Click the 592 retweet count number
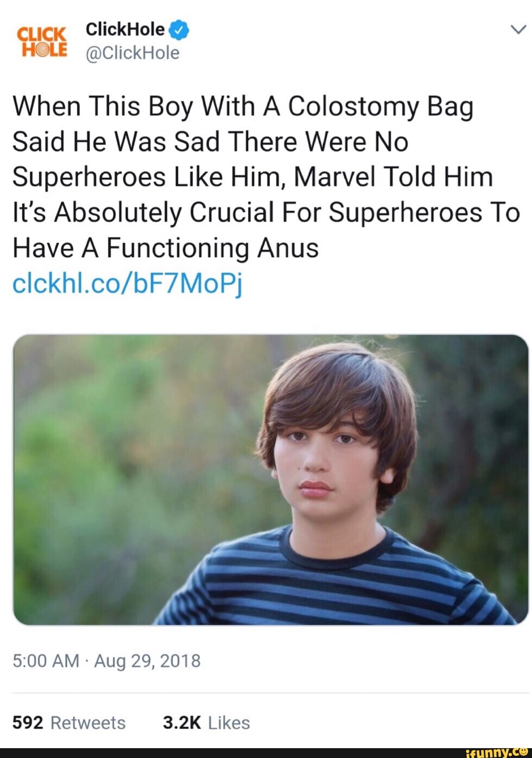 click(28, 723)
